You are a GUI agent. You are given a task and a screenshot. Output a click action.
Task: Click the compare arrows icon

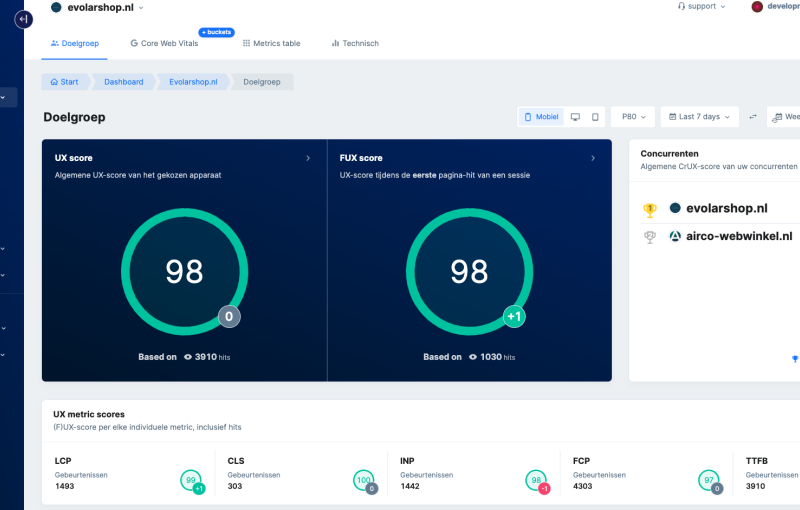tap(753, 117)
